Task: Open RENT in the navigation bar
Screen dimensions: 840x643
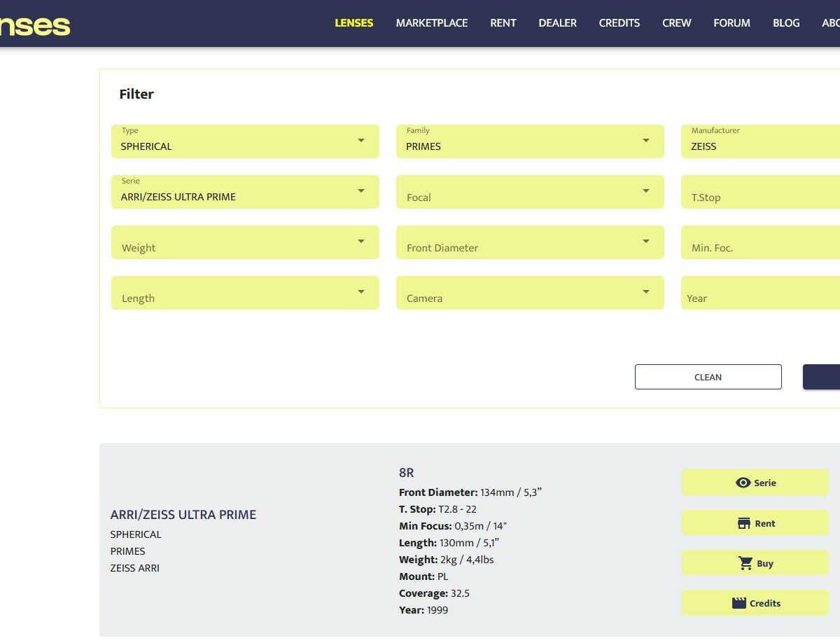Action: tap(503, 23)
